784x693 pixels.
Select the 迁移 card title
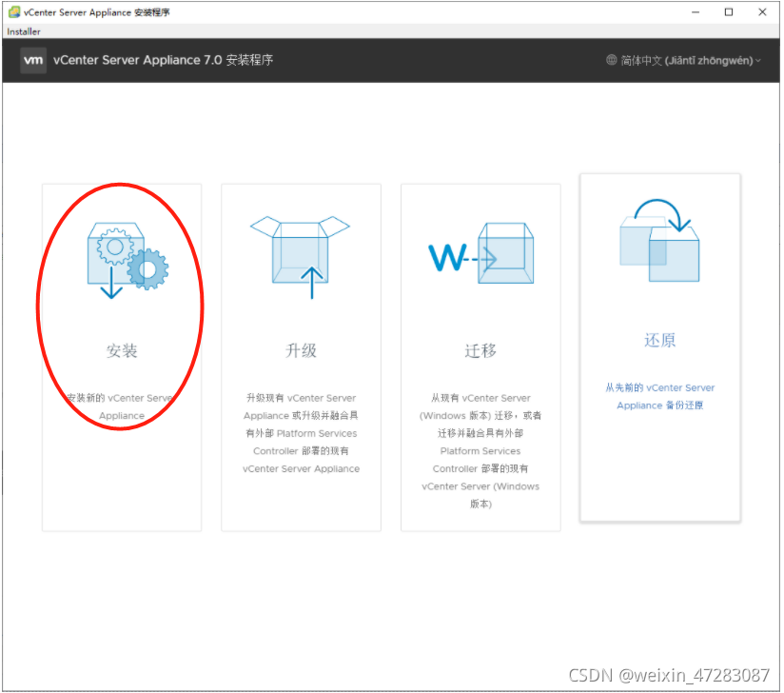(x=480, y=350)
